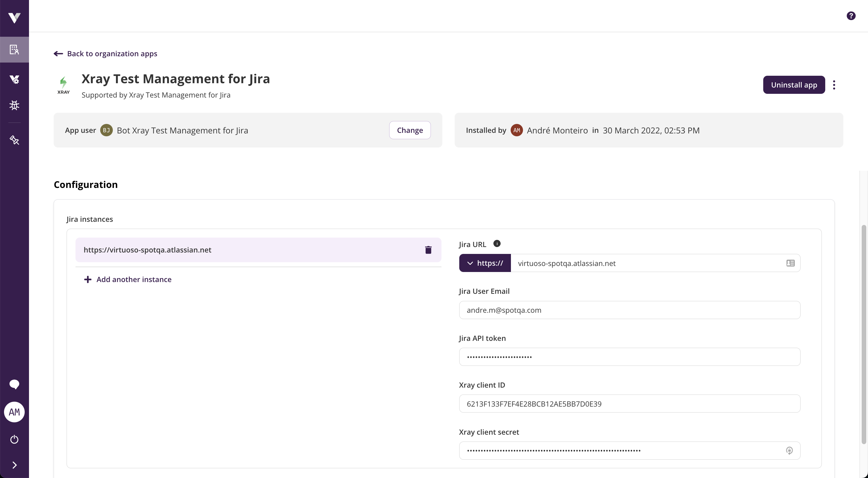Open the three-dot more options menu
The height and width of the screenshot is (478, 868).
tap(834, 85)
